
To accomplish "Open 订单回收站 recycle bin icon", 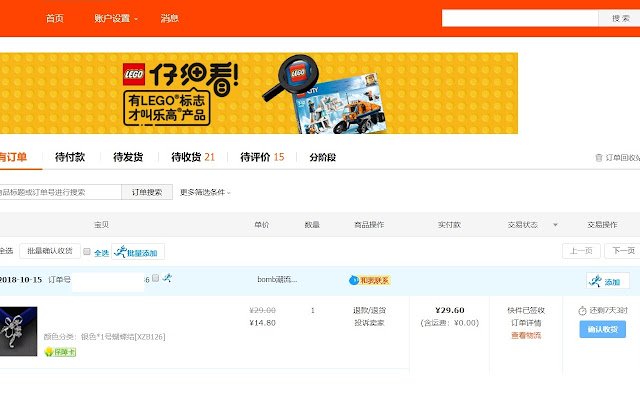I will (x=599, y=158).
